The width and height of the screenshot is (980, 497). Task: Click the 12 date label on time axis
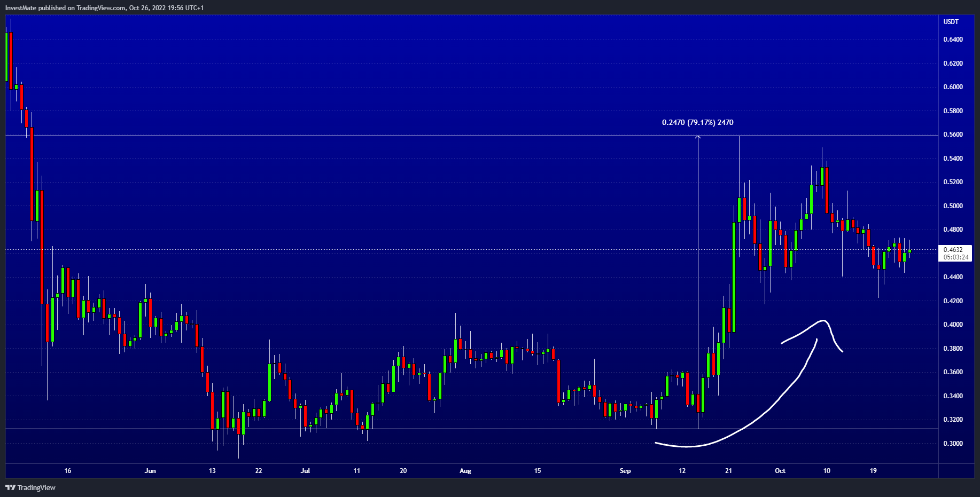coord(682,471)
